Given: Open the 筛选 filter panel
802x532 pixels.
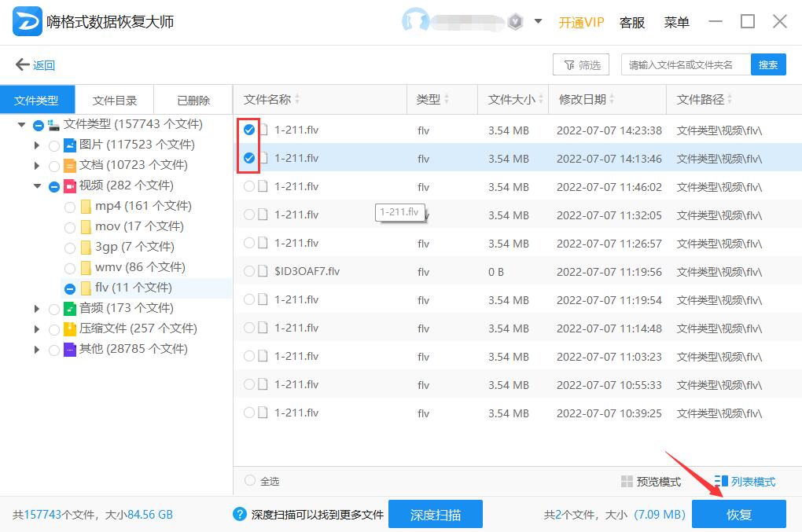Looking at the screenshot, I should click(581, 64).
